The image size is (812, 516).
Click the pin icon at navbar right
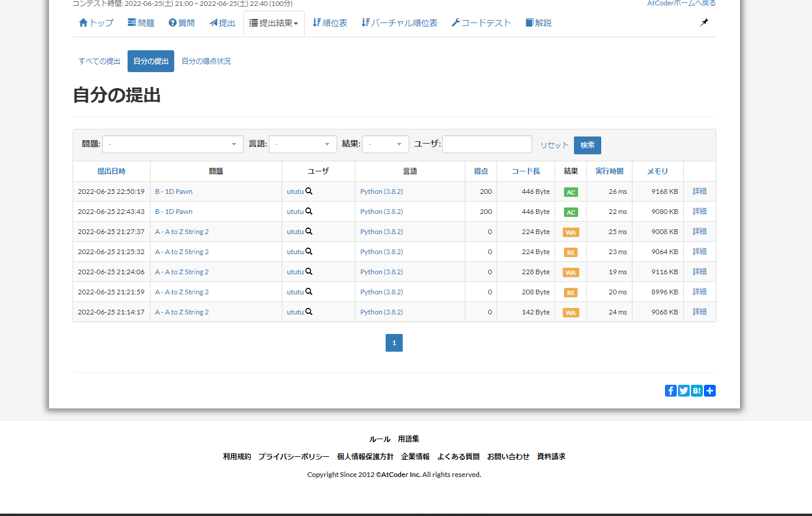coord(704,22)
